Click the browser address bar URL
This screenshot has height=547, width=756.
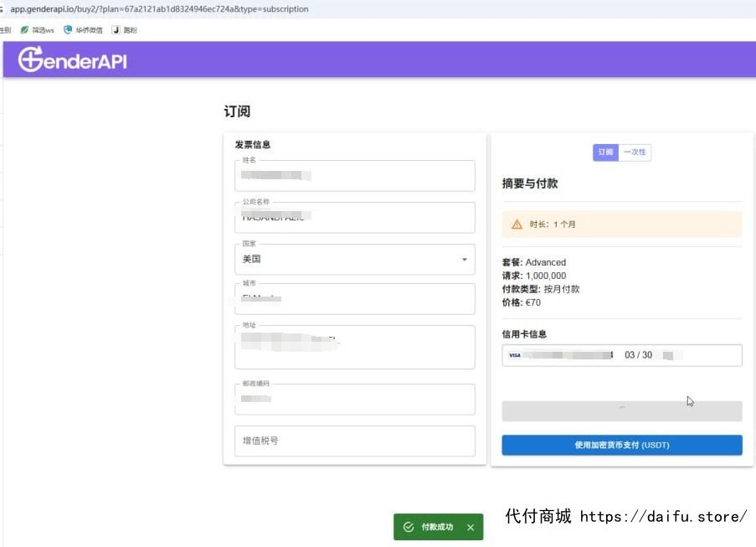[x=159, y=8]
